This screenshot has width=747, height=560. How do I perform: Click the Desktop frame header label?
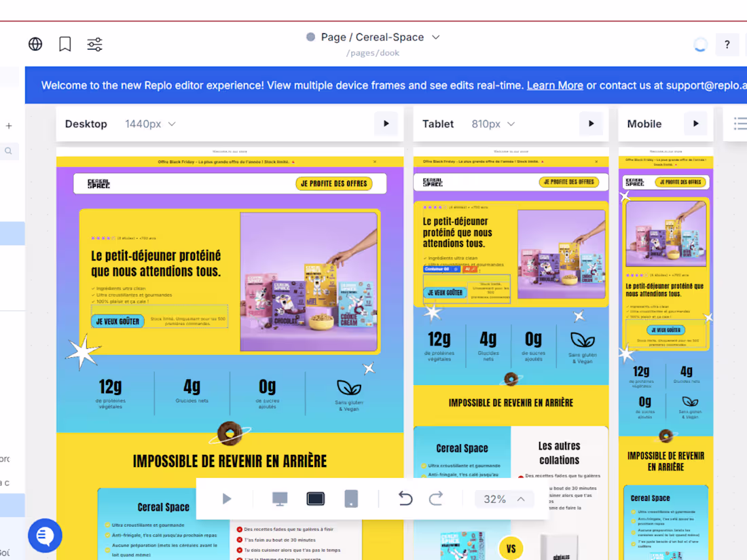tap(86, 124)
